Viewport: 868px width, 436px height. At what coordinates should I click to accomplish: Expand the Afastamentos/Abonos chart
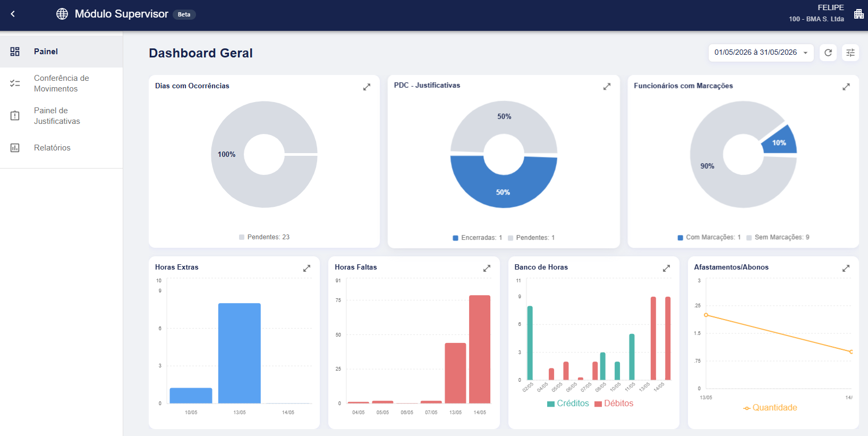(x=846, y=268)
